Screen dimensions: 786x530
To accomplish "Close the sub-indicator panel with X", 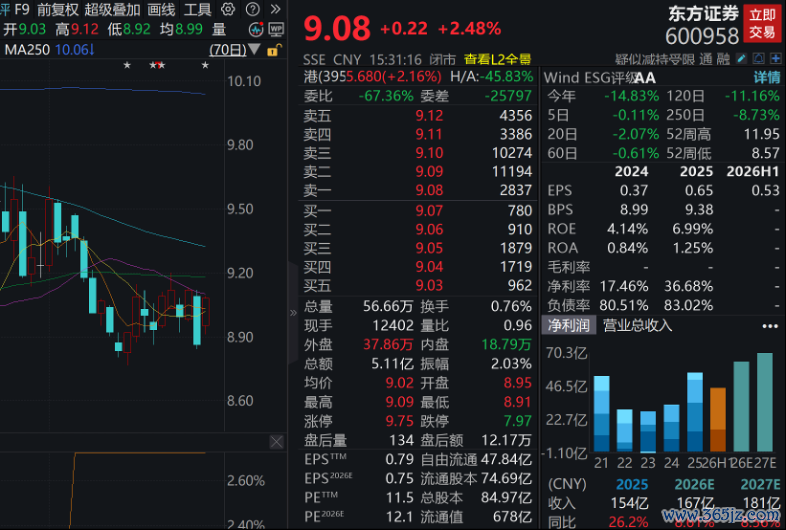I will (277, 442).
